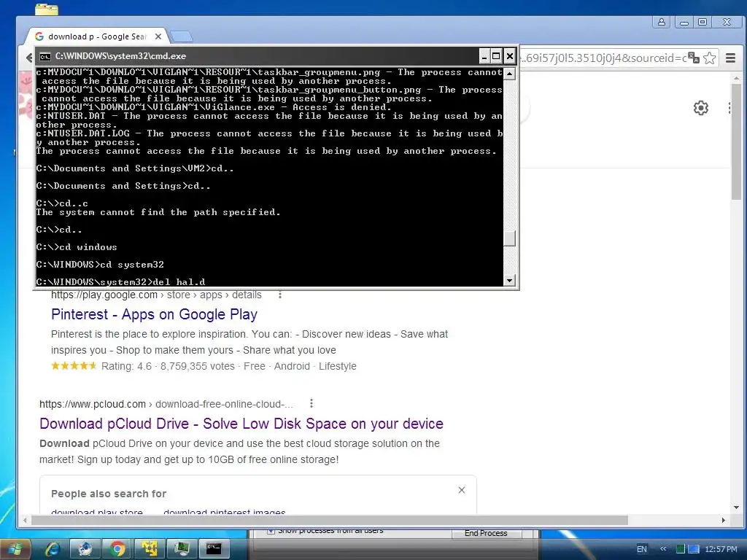The image size is (747, 560).
Task: Bookmark this page with the star icon
Action: [x=709, y=58]
